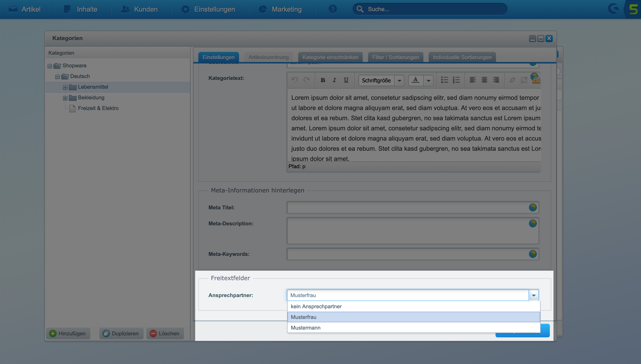641x364 pixels.
Task: Toggle underline formatting in Kategorietext editor
Action: tap(346, 80)
